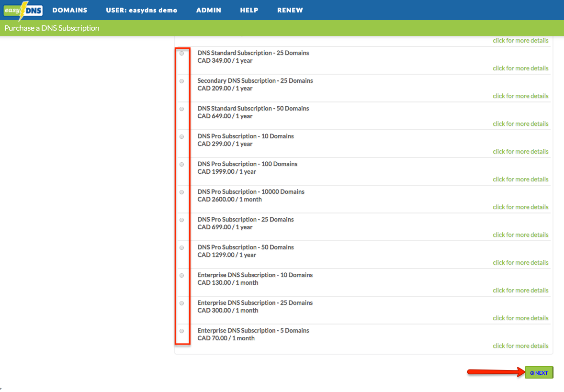Click the 'Enterprise DNS Subscription - 25 Domains' title
The height and width of the screenshot is (392, 564).
(x=255, y=302)
